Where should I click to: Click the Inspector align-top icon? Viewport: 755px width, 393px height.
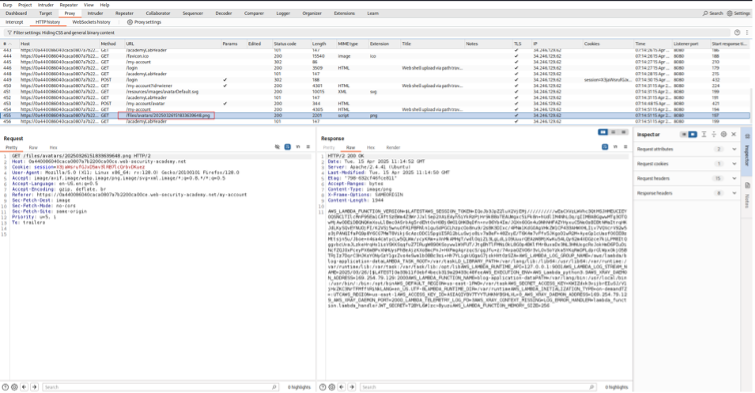tap(704, 134)
